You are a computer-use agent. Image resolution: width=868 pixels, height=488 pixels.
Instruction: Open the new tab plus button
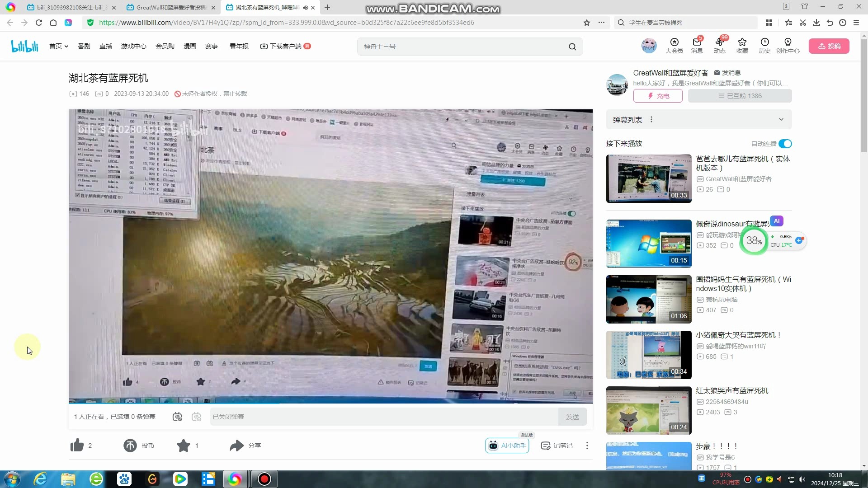(x=327, y=7)
